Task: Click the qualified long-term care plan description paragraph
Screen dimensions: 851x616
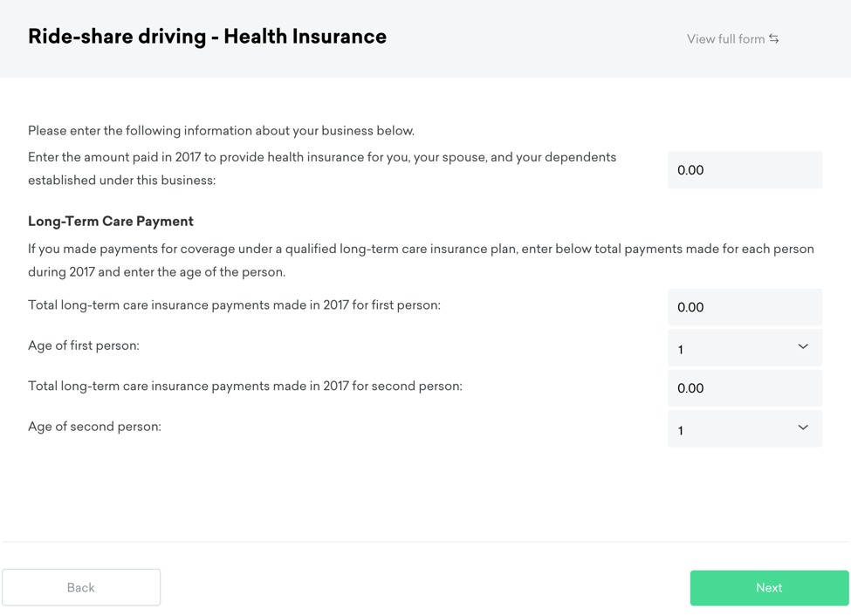Action: tap(421, 260)
